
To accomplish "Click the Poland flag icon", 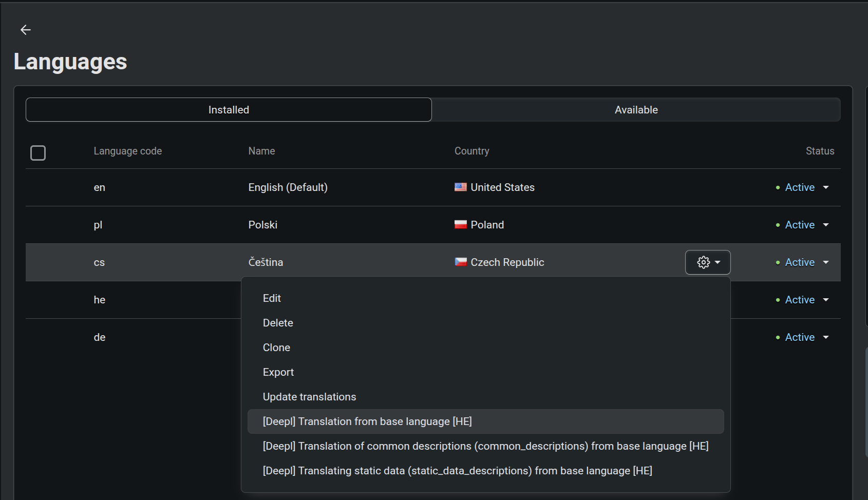I will pyautogui.click(x=460, y=225).
